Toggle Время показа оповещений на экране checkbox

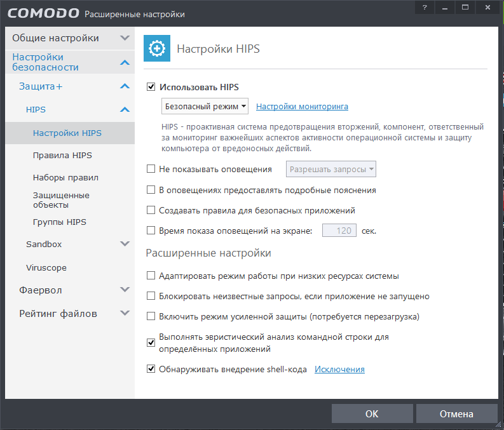click(x=151, y=231)
